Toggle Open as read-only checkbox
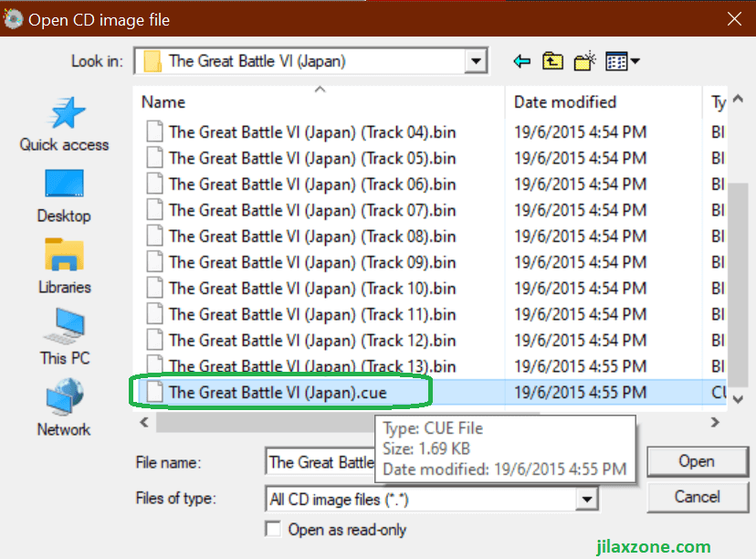The image size is (756, 559). coord(273,529)
